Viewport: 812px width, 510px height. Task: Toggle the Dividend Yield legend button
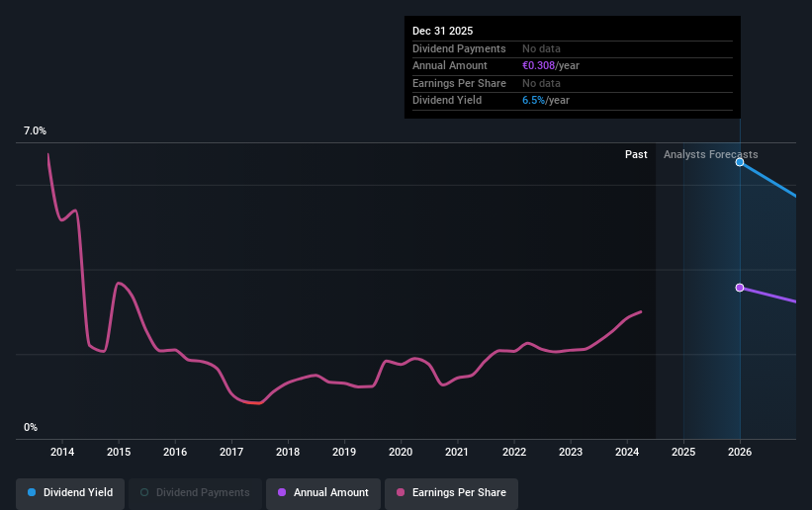point(70,492)
